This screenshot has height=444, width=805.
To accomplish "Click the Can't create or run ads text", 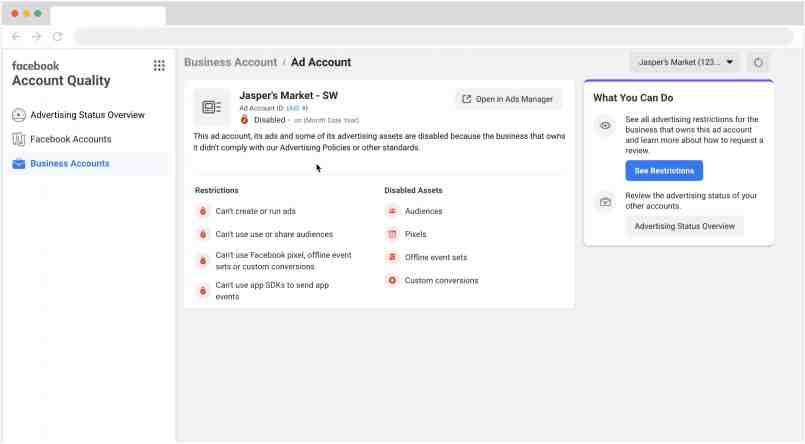I will coord(256,211).
